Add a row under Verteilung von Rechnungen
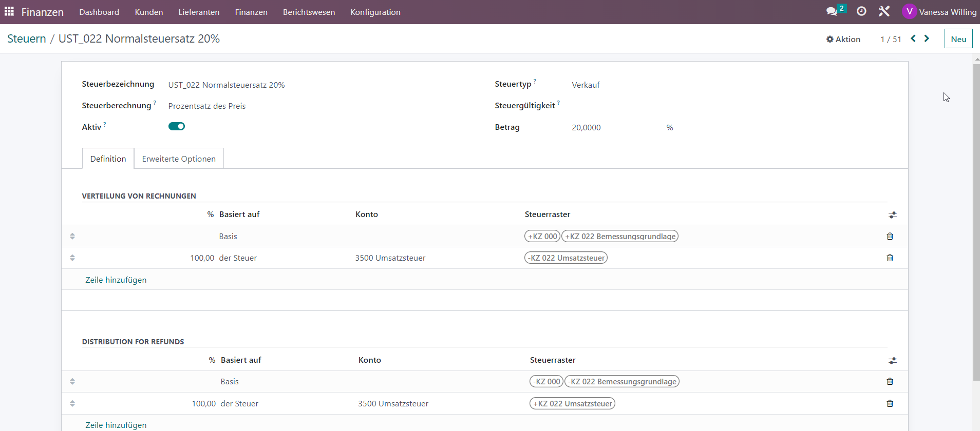This screenshot has width=980, height=431. [x=116, y=280]
